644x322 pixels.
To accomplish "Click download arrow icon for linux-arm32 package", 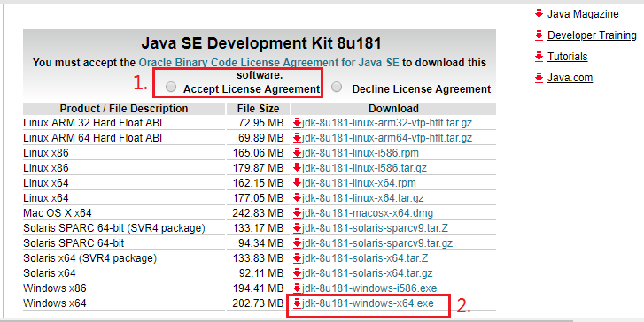I will [x=297, y=123].
